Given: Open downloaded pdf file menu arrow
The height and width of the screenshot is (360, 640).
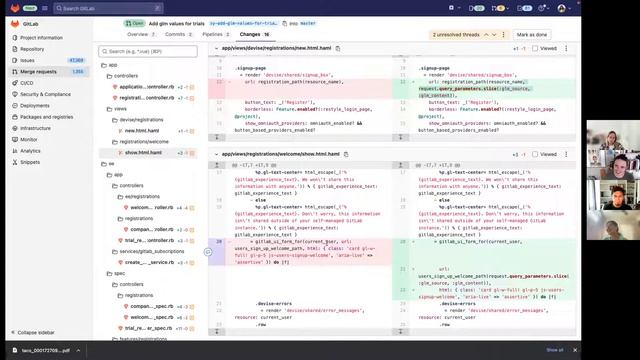Looking at the screenshot, I should [x=78, y=350].
